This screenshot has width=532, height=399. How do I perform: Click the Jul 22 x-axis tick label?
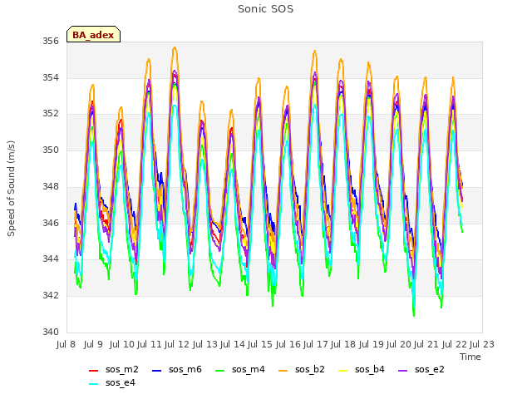click(454, 344)
